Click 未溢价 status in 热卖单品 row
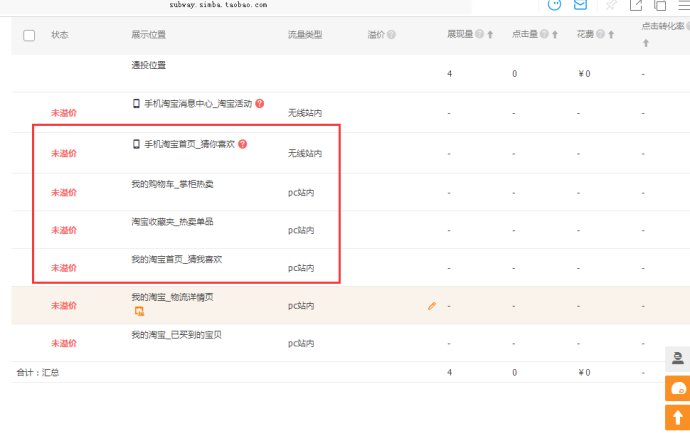This screenshot has height=436, width=690. point(64,230)
